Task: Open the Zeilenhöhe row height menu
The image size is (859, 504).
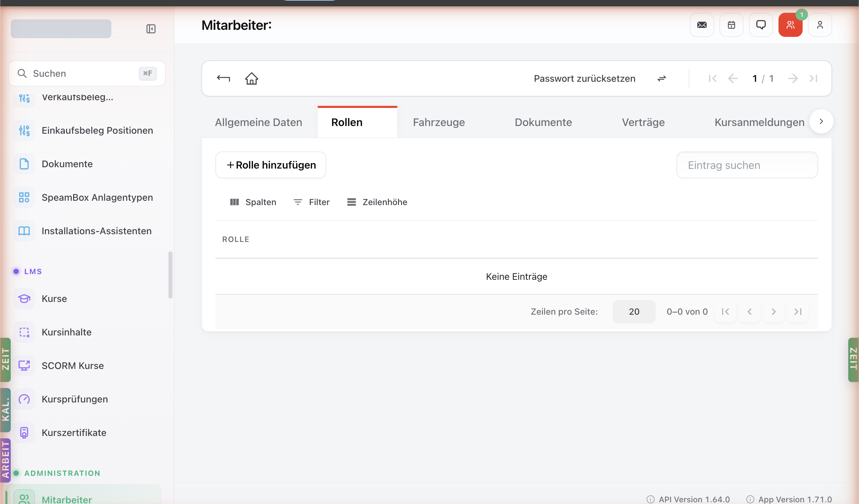Action: click(x=377, y=202)
